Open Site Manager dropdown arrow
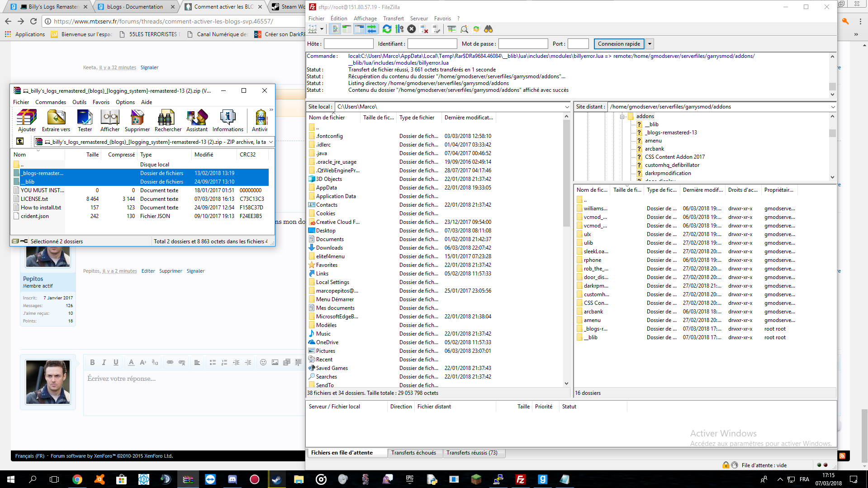Viewport: 868px width, 488px height. [x=322, y=29]
